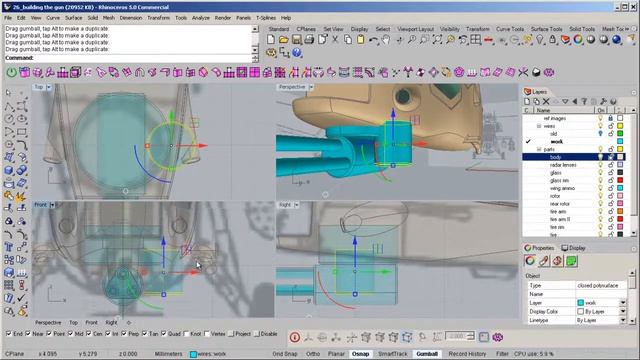Toggle the Near osnap checkbox
640x360 pixels.
28,334
